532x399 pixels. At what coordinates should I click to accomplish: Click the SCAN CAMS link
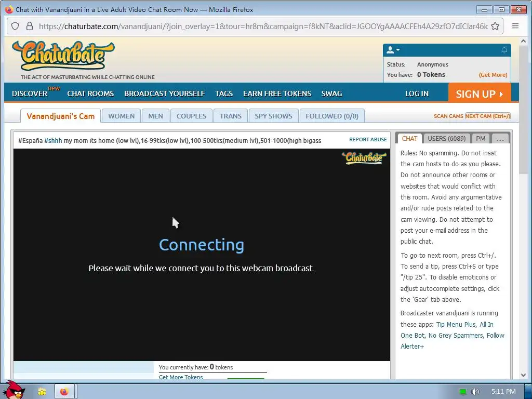(448, 116)
